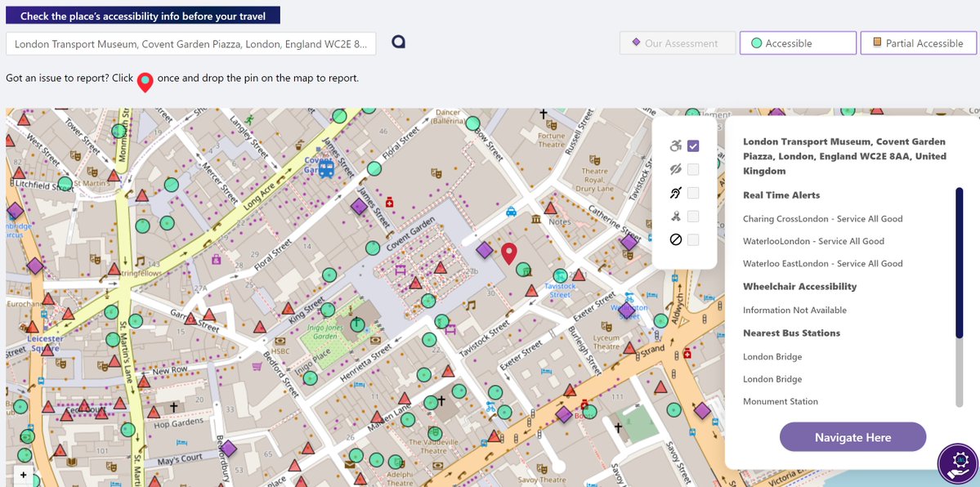The width and height of the screenshot is (980, 487).
Task: Click the info panel scrollbar thumb
Action: (x=960, y=262)
